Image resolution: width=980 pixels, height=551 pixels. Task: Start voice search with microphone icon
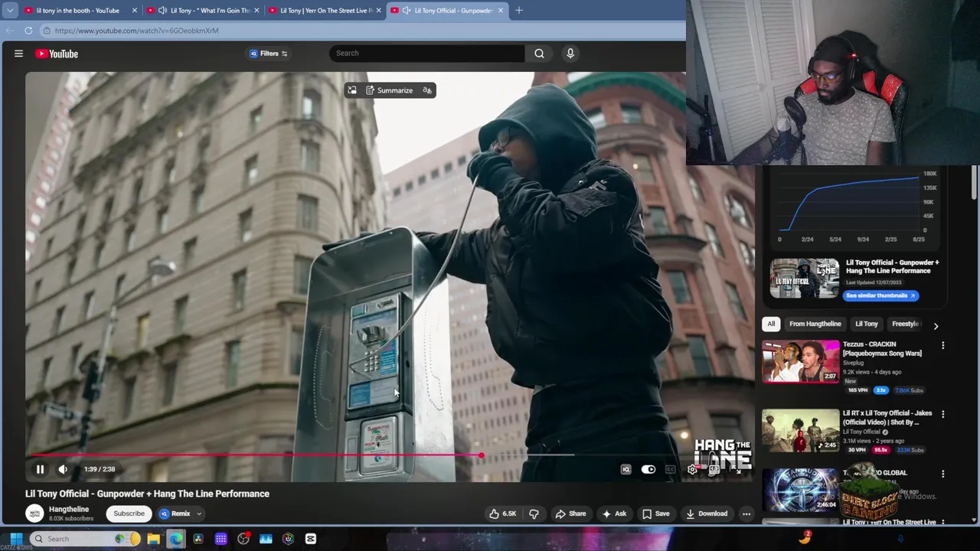tap(570, 53)
